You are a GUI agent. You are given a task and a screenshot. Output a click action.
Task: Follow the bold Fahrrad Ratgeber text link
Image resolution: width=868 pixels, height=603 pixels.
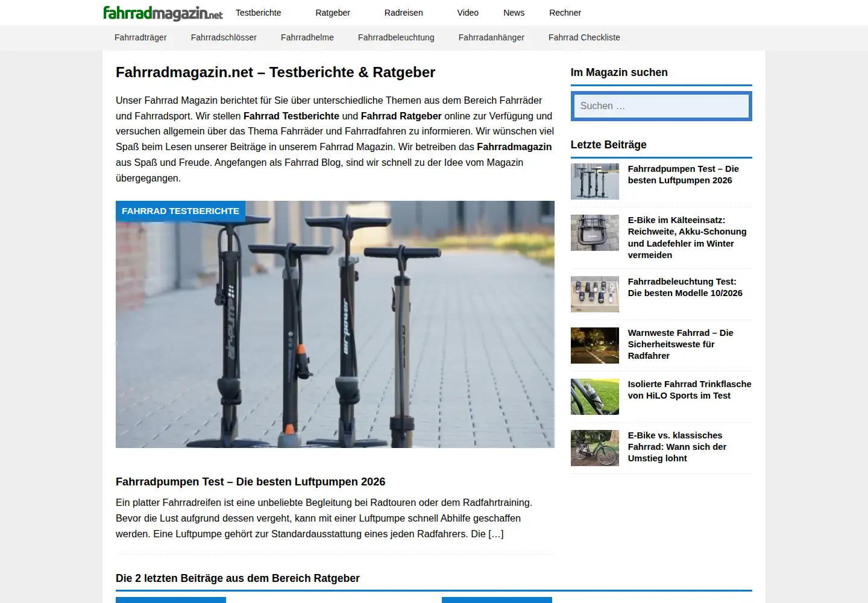click(x=401, y=116)
